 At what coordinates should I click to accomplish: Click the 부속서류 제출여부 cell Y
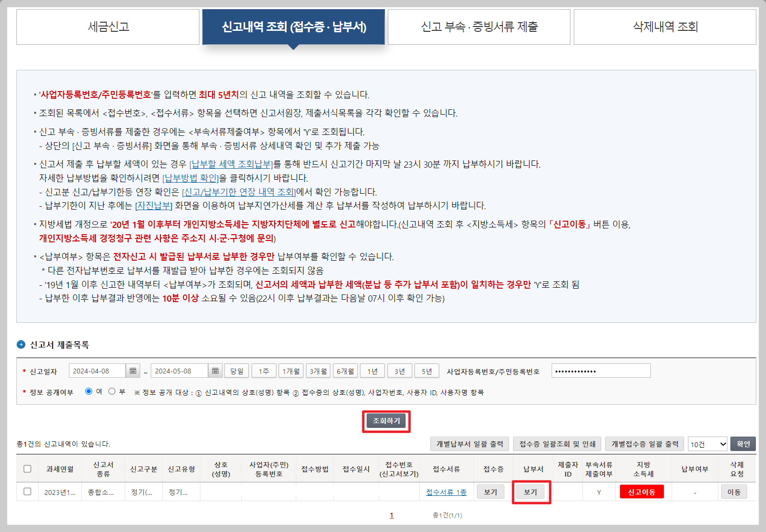(599, 492)
